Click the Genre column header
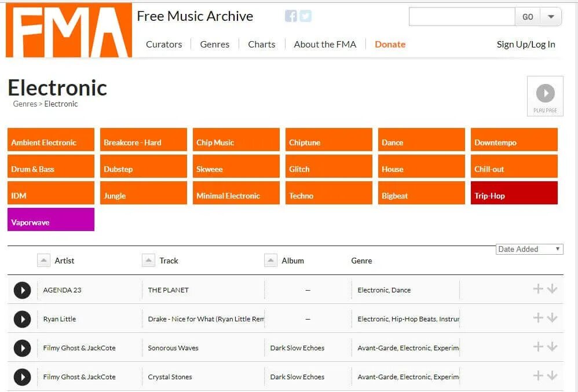This screenshot has height=392, width=578. pyautogui.click(x=361, y=261)
